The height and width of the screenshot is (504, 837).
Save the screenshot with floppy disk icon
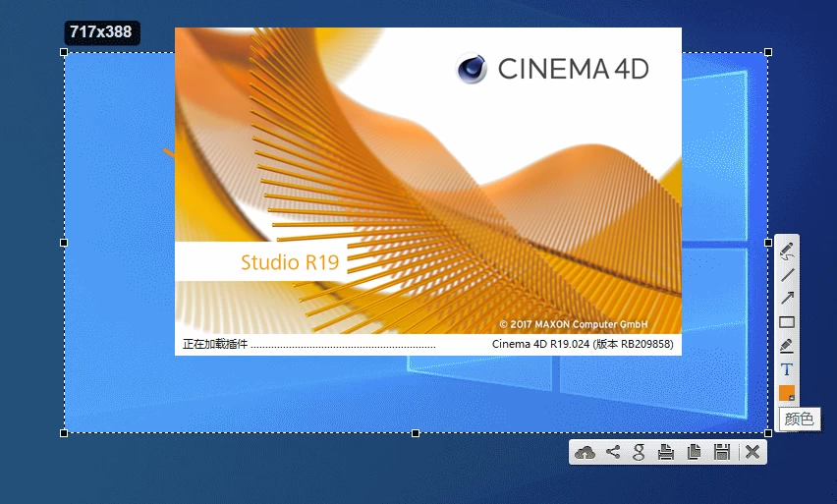click(721, 452)
